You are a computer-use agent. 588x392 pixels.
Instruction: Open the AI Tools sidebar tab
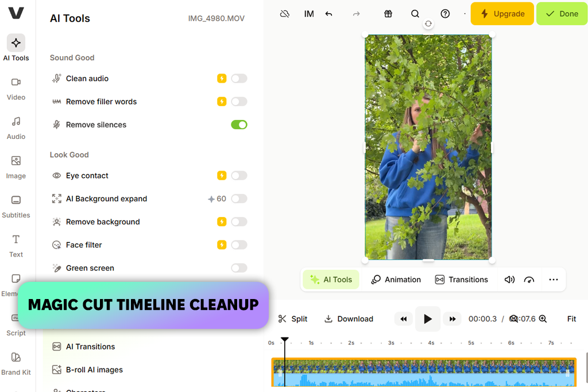16,48
